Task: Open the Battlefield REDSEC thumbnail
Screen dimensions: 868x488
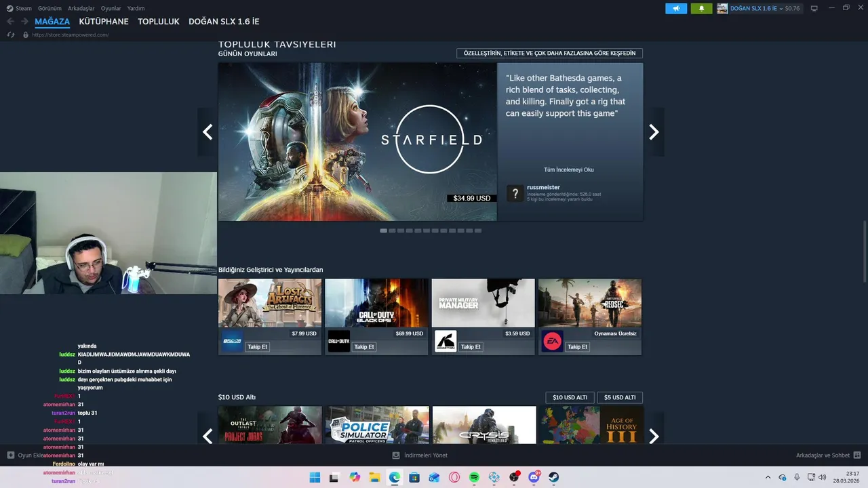Action: point(590,303)
